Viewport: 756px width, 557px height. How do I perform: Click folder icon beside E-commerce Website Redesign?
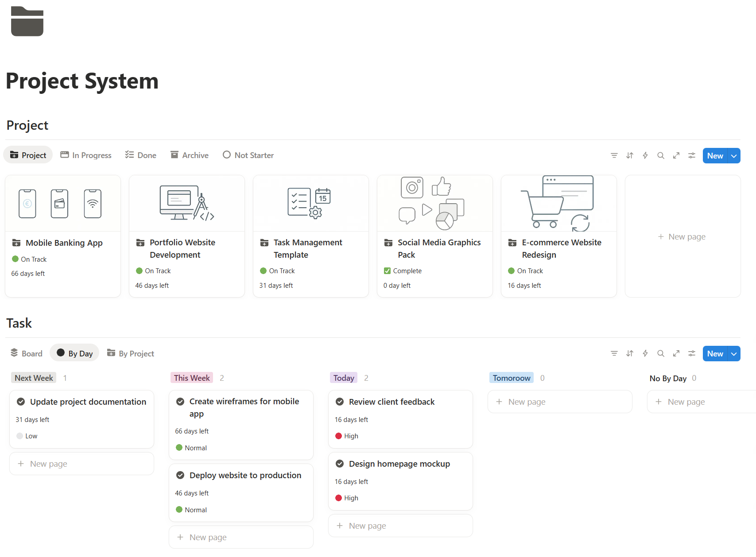click(512, 243)
